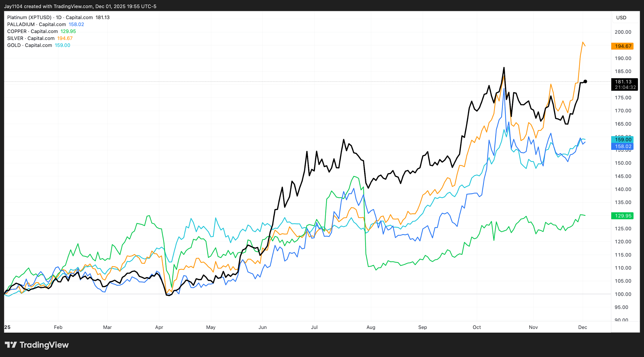Viewport: 644px width, 357px height.
Task: Click the 165.00 level on the price scale
Action: [622, 123]
